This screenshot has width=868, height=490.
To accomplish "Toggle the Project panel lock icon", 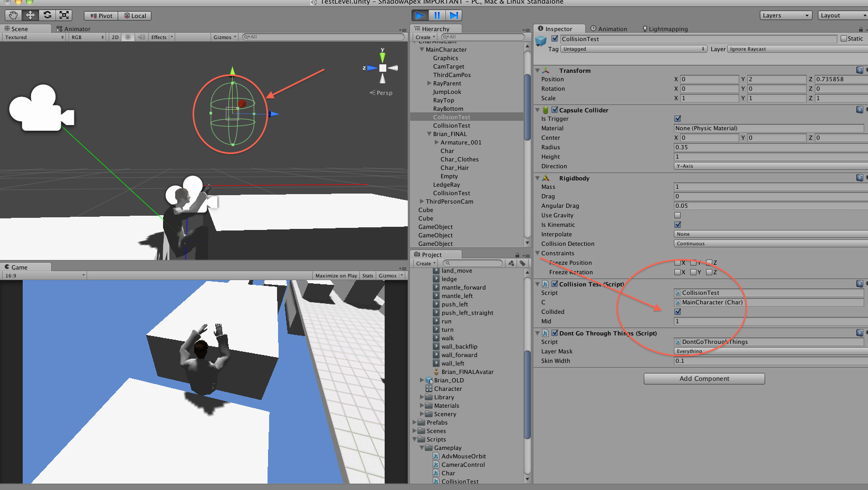I will 517,255.
